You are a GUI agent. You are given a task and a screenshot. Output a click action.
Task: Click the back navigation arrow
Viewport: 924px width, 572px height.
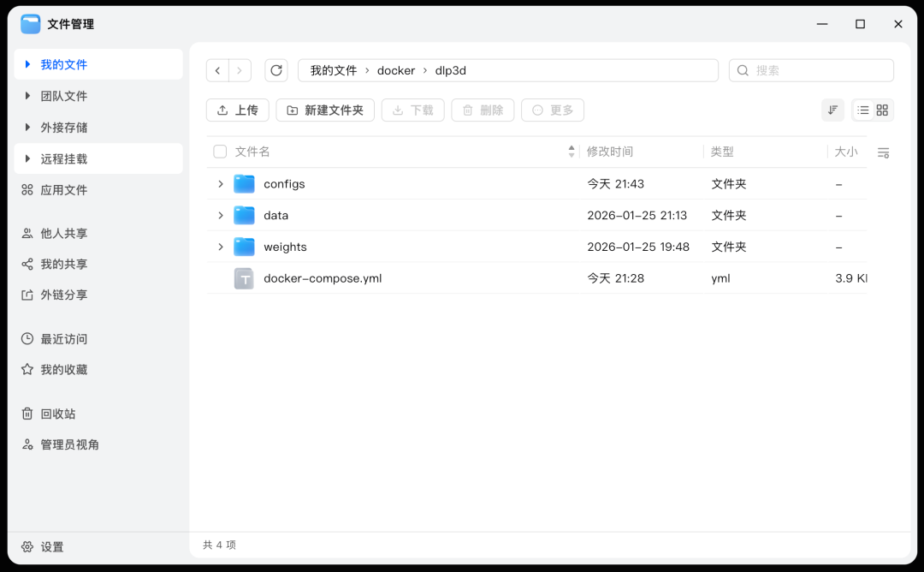pos(218,70)
